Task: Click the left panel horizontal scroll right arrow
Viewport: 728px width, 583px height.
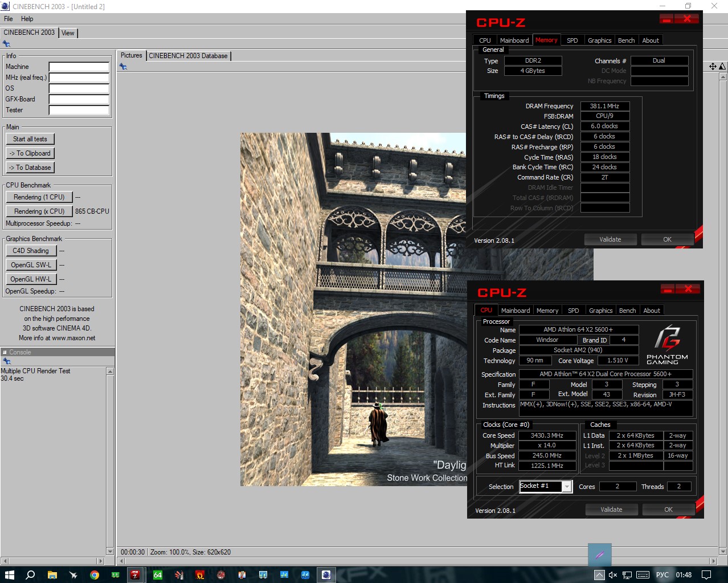Action: tap(101, 561)
